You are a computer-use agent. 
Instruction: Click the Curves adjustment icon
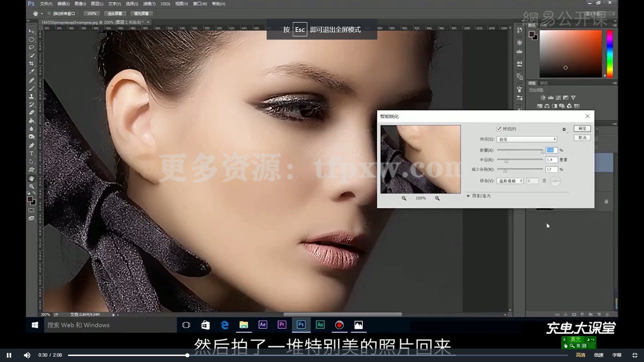(558, 98)
